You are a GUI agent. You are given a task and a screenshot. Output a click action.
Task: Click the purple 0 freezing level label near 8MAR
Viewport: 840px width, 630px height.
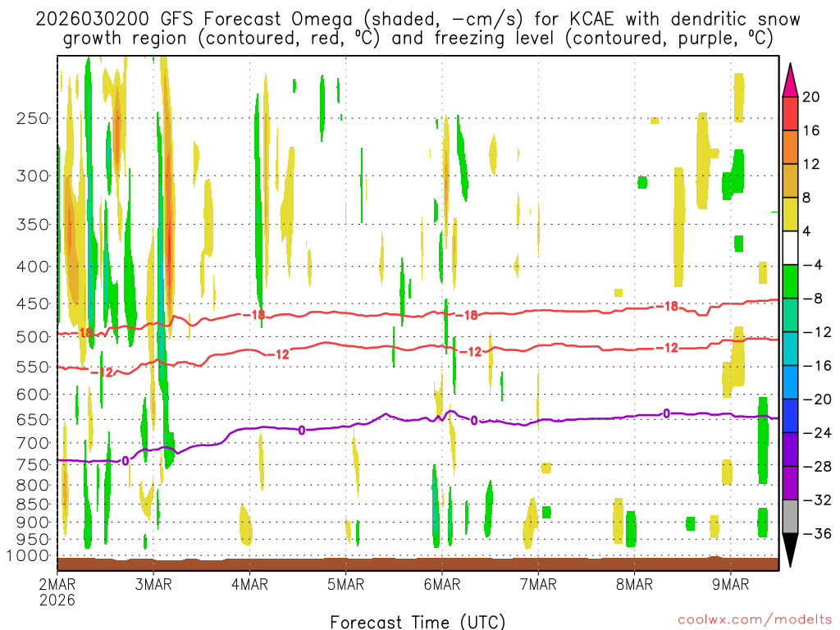click(666, 413)
